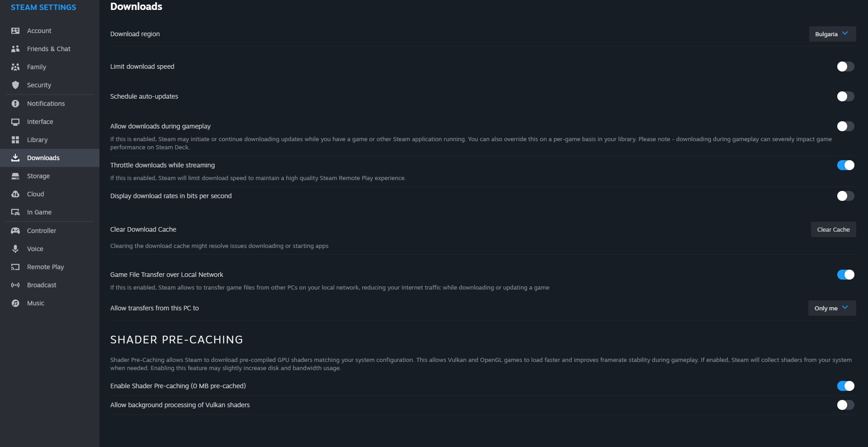Click the Account card icon in sidebar
The width and height of the screenshot is (868, 447).
click(x=15, y=31)
